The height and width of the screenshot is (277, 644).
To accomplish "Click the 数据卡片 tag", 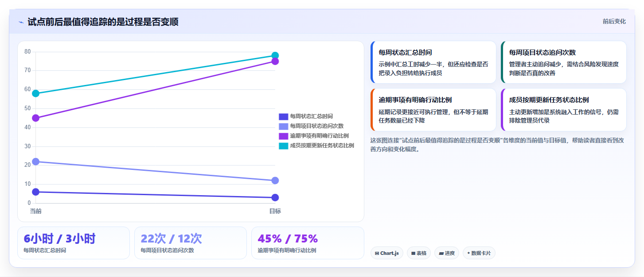I will pos(479,253).
